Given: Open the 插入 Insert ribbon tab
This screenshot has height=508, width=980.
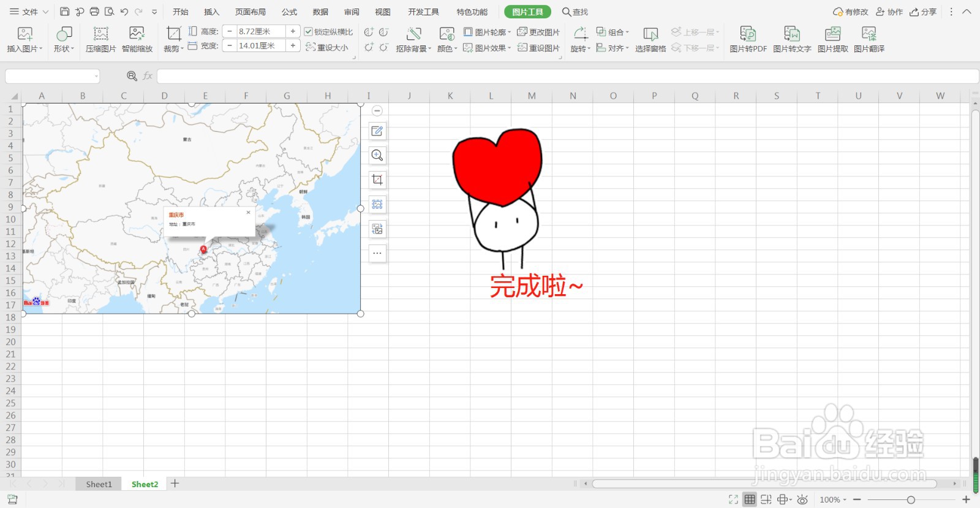Looking at the screenshot, I should 212,12.
